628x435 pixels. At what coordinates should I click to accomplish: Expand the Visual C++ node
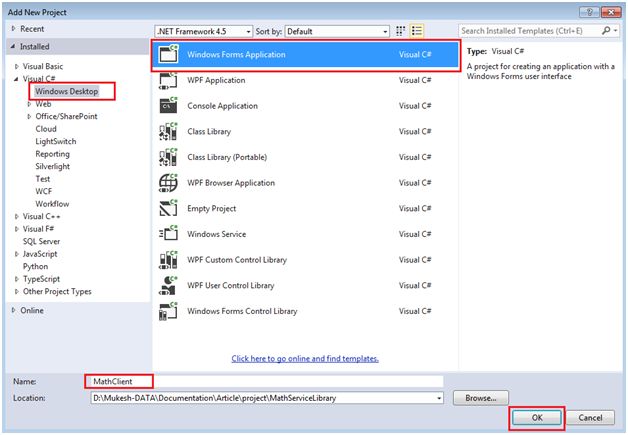click(x=16, y=216)
